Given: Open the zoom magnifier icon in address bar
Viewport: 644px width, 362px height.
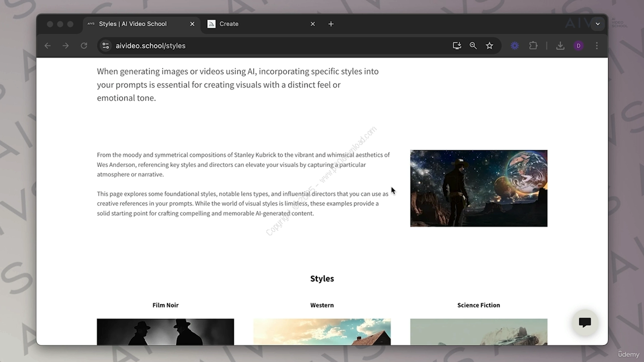Looking at the screenshot, I should pos(473,46).
